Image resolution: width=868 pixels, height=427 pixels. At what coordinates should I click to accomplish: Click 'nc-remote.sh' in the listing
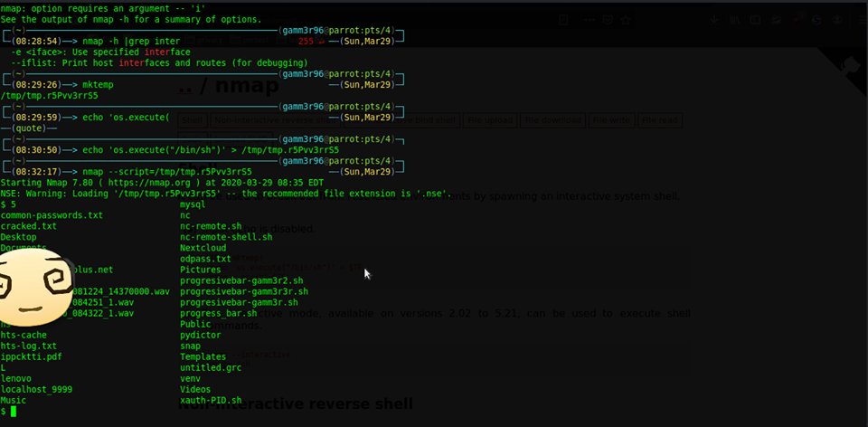(x=211, y=226)
